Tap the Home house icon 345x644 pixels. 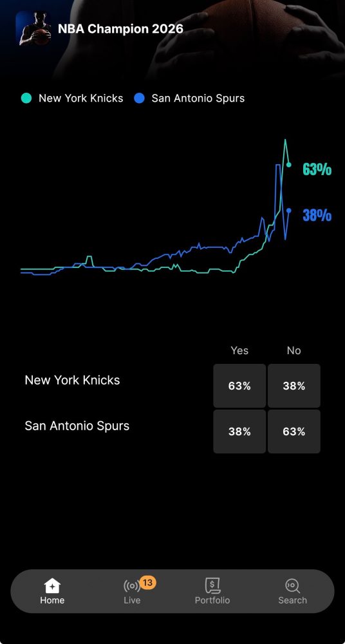tap(52, 585)
